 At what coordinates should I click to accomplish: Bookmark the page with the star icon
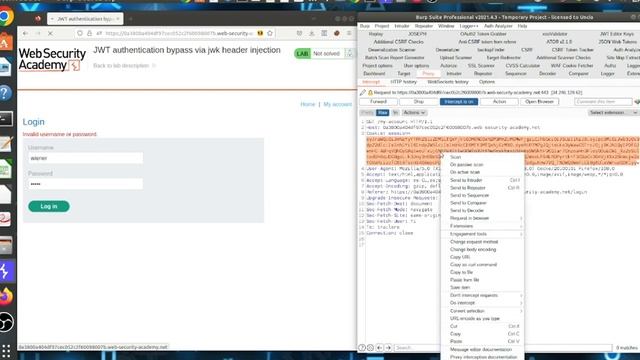click(270, 33)
